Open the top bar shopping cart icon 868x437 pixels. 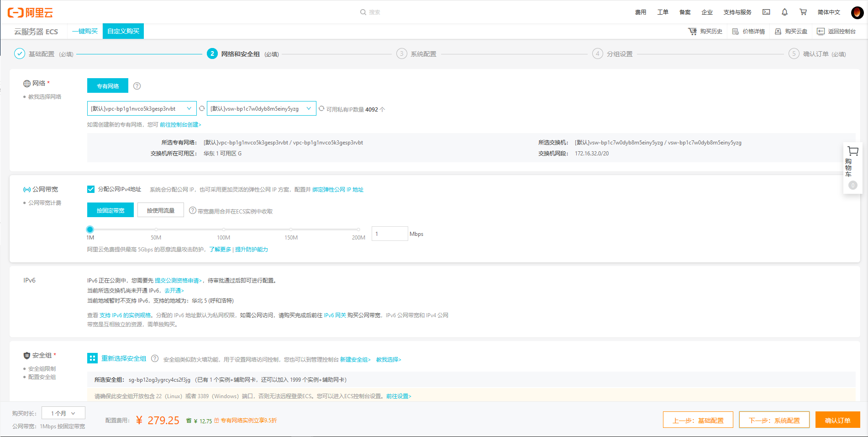(803, 12)
